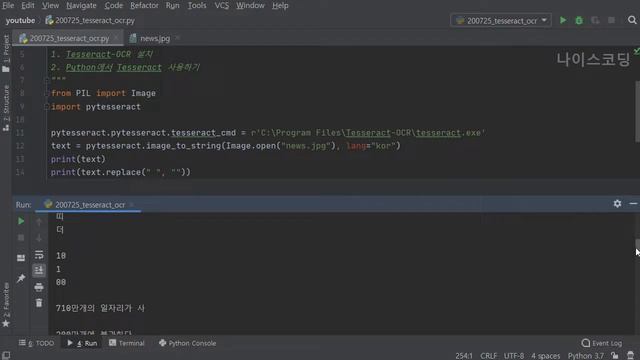Open the Code menu
The image size is (640, 360).
(113, 5)
